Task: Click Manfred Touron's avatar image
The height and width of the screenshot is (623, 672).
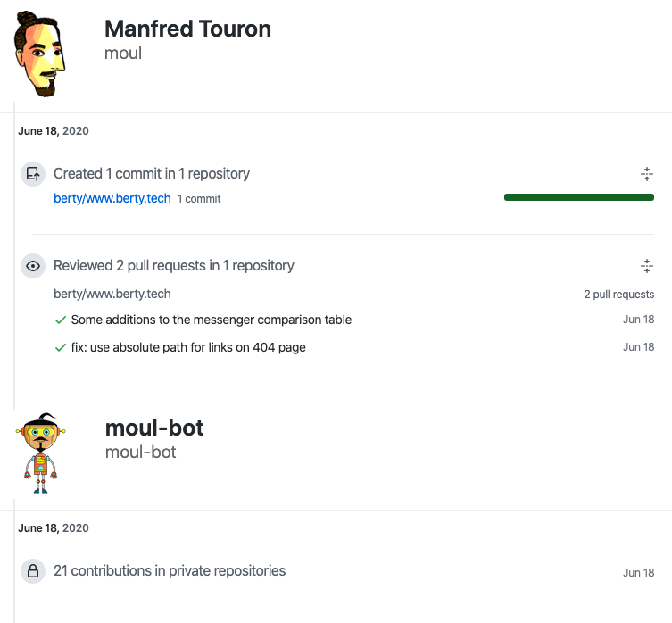Action: click(40, 55)
